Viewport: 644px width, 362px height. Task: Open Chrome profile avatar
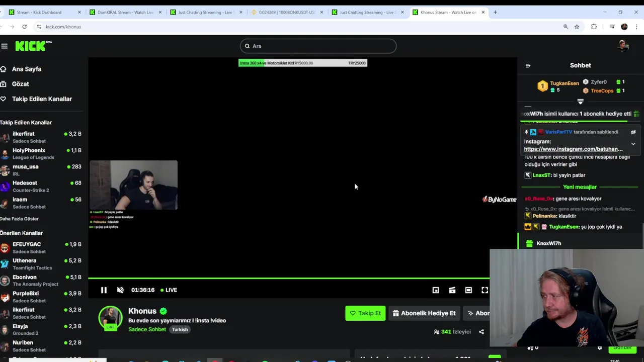pos(624,27)
